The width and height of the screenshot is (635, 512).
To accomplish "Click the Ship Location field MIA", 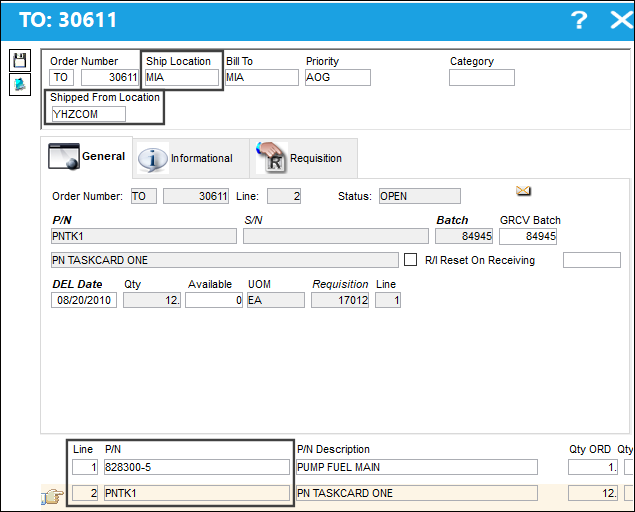I will pyautogui.click(x=182, y=77).
